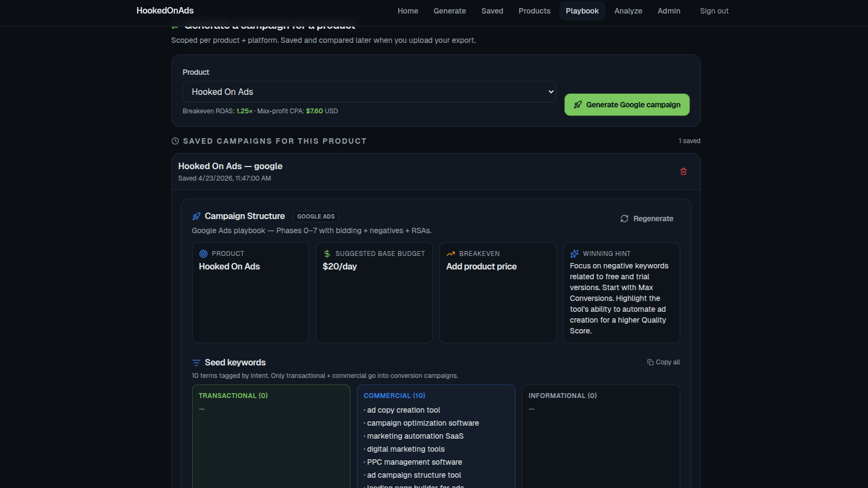The image size is (868, 488).
Task: Click the filter icon beside Seed keywords
Action: coord(196,363)
